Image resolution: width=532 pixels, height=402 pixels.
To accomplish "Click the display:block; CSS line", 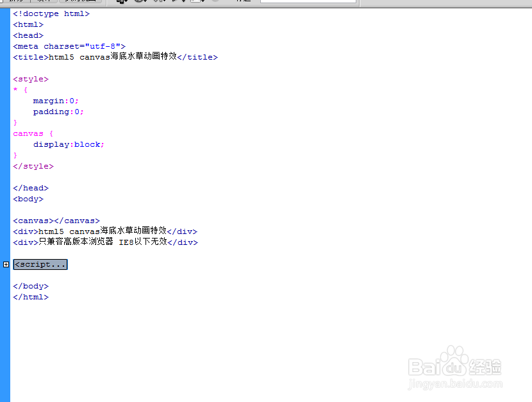I will click(69, 144).
